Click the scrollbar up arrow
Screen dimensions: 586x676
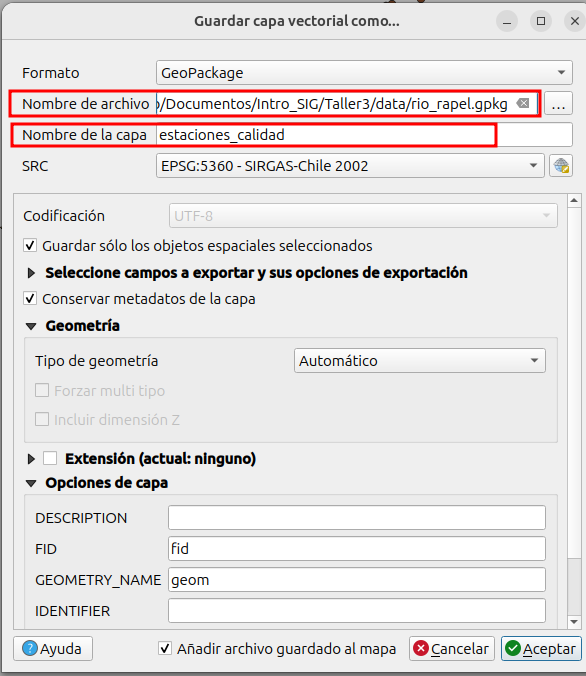tap(574, 200)
